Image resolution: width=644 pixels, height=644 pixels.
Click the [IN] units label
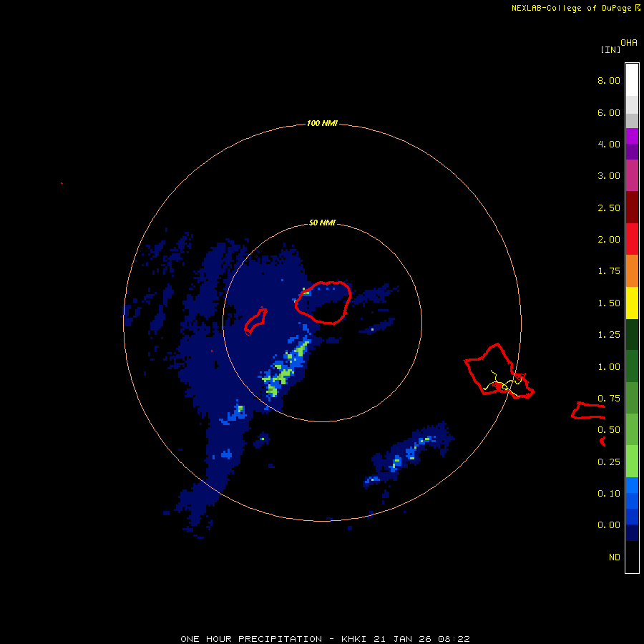610,49
